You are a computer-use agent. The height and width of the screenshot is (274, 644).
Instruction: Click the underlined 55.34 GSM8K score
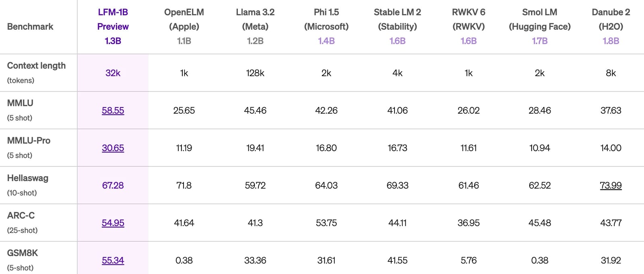coord(113,260)
